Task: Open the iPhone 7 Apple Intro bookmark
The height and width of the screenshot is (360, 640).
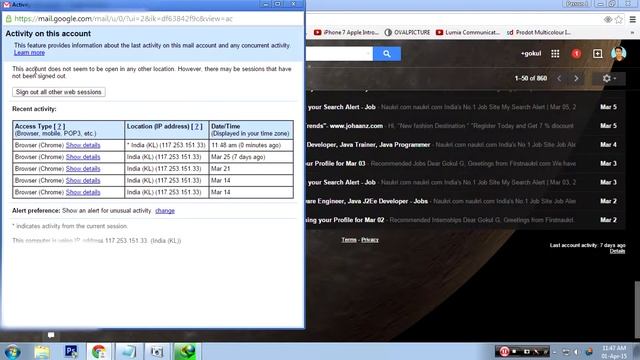Action: click(x=347, y=32)
